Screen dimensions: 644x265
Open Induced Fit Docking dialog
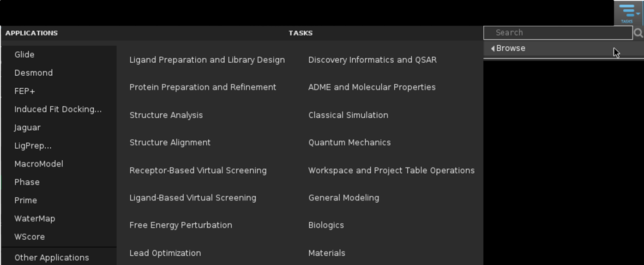(58, 109)
